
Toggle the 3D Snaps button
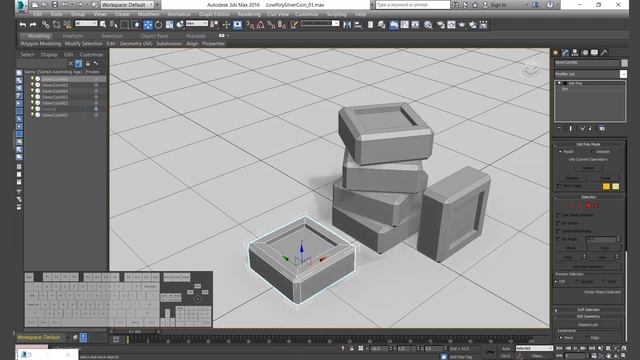click(250, 25)
